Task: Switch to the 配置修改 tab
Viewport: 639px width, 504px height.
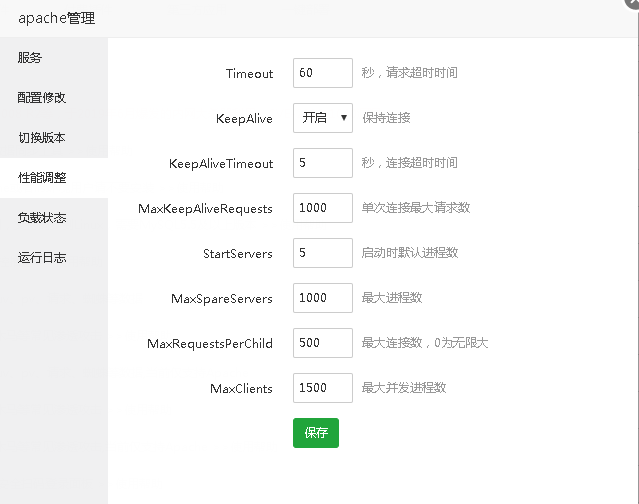Action: point(54,97)
